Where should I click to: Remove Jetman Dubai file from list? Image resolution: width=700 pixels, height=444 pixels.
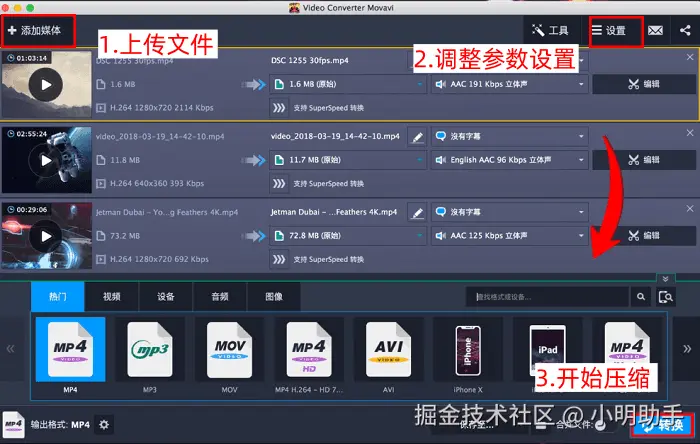pyautogui.click(x=690, y=209)
